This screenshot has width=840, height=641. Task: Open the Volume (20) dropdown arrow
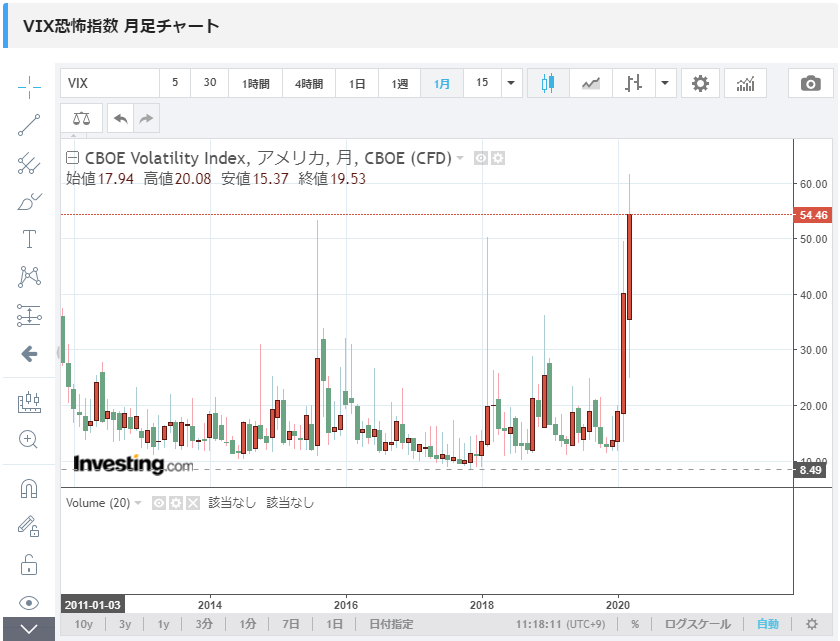[x=138, y=503]
